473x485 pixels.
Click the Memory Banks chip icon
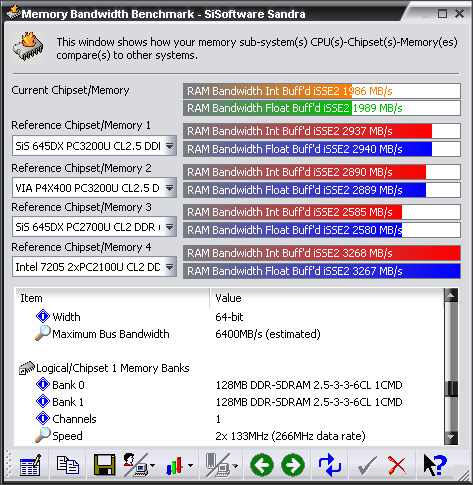(27, 368)
